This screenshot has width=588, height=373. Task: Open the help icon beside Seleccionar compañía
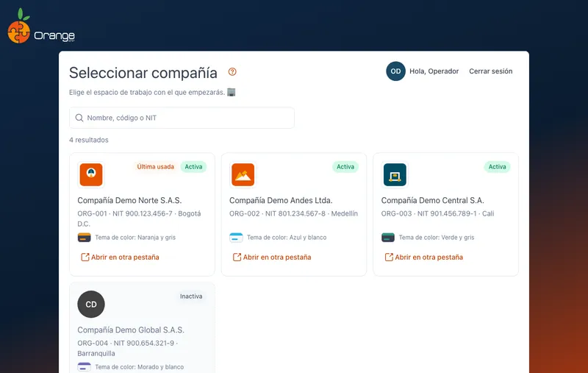pos(232,71)
